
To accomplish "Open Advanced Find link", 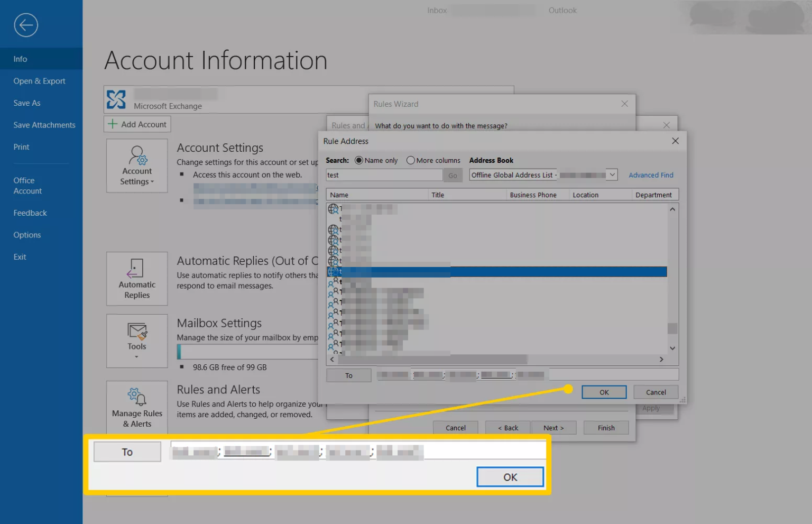I will coord(651,175).
